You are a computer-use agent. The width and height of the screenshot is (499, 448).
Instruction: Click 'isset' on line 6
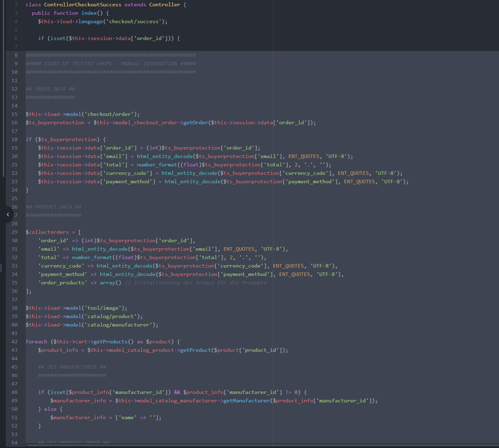58,38
